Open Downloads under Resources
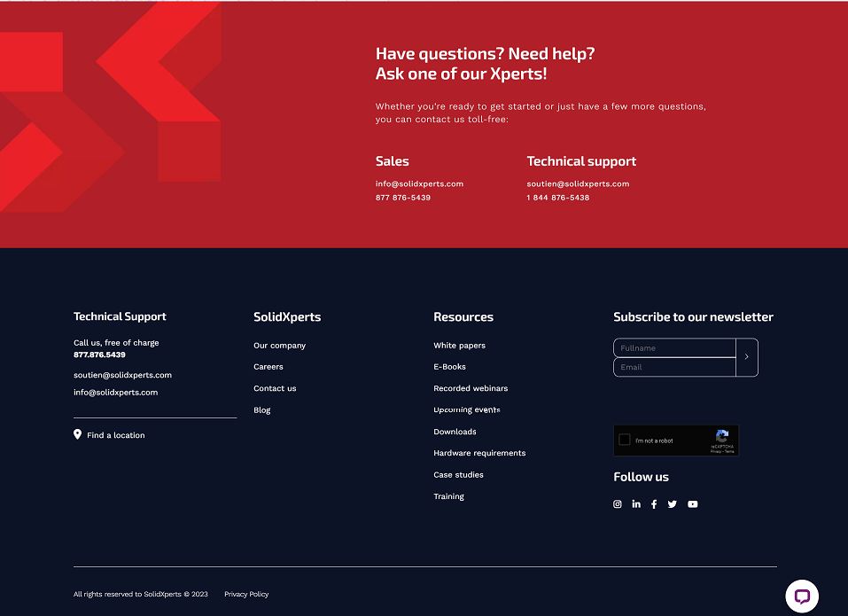The height and width of the screenshot is (616, 848). click(455, 432)
